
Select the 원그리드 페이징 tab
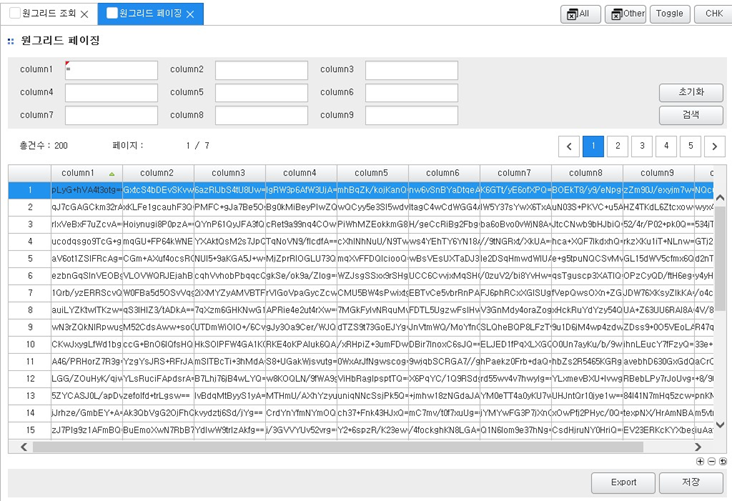150,14
